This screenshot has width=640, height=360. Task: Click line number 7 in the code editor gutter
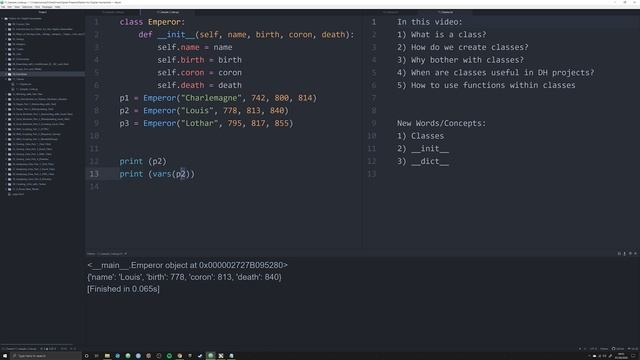(96, 98)
